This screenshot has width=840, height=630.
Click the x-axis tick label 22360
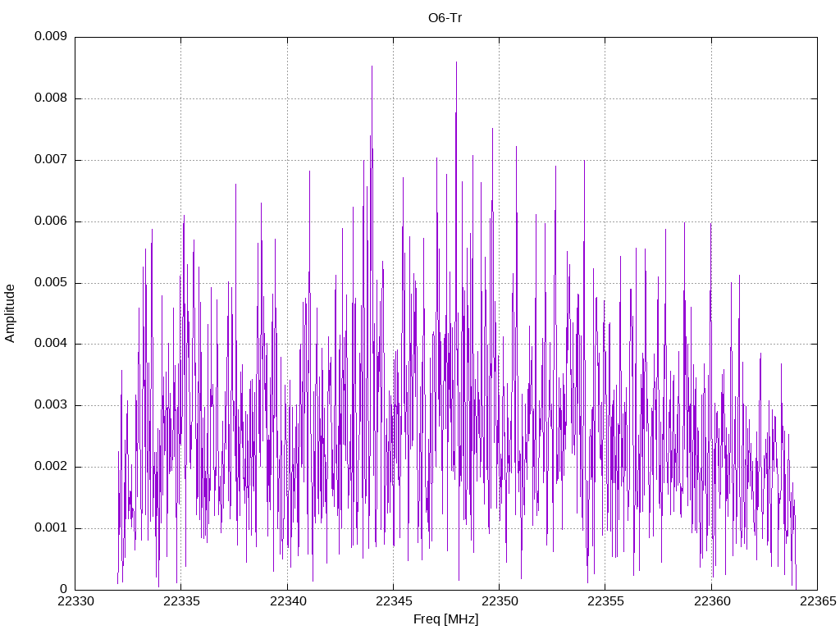[711, 601]
